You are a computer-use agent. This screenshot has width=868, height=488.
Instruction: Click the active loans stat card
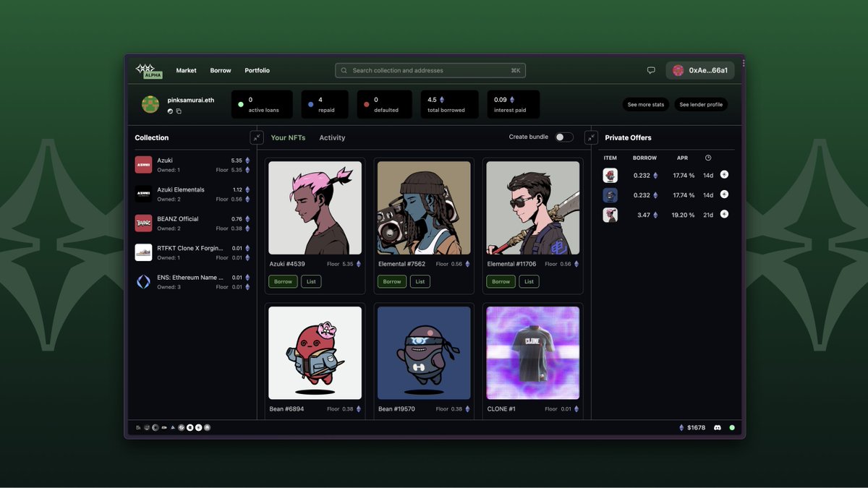tap(262, 104)
